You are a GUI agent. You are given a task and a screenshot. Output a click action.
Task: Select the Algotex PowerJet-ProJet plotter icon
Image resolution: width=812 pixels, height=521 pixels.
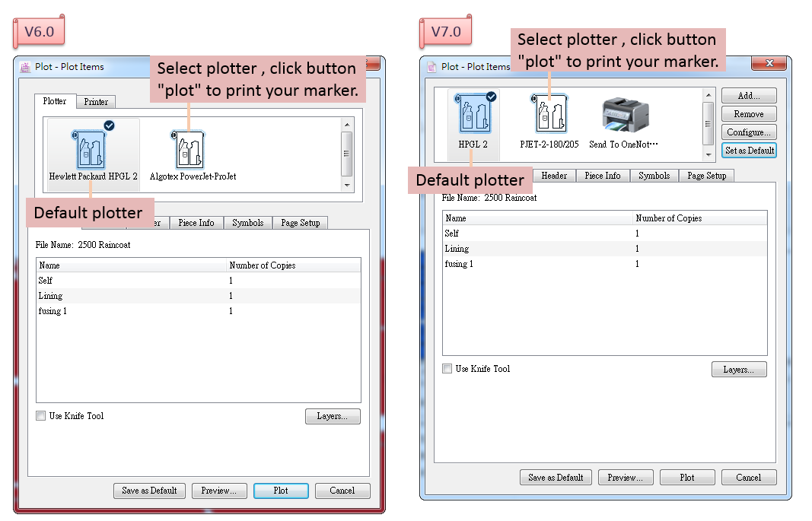point(189,150)
